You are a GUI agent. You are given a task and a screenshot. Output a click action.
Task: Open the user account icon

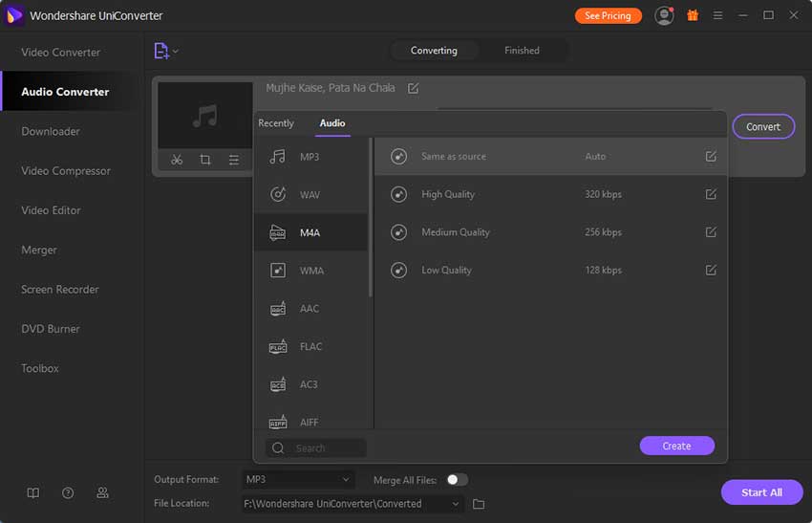click(x=664, y=15)
